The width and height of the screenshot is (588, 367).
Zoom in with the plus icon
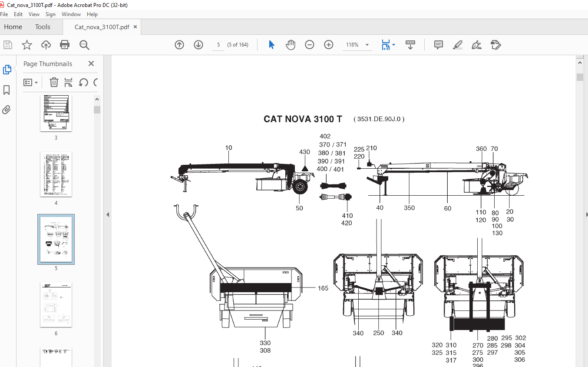point(329,45)
